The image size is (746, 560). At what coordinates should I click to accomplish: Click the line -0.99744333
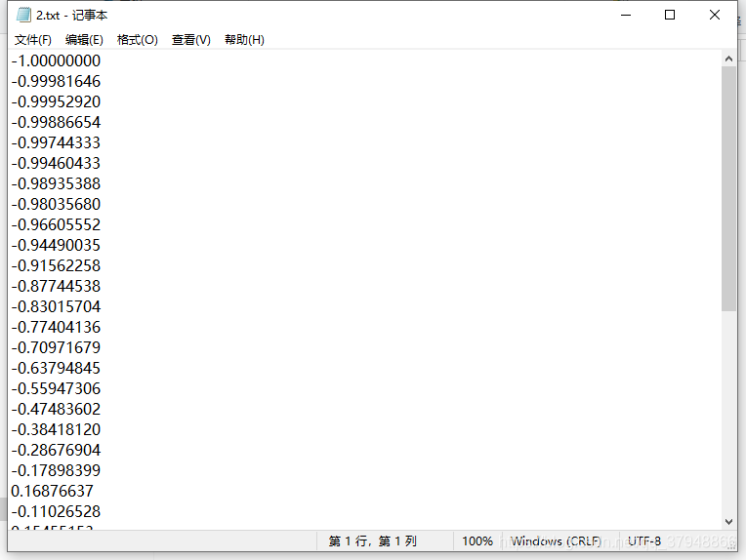click(x=56, y=142)
